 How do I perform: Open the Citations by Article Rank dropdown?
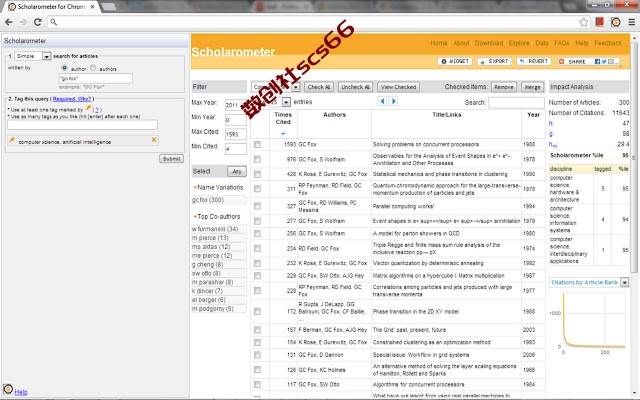point(624,282)
